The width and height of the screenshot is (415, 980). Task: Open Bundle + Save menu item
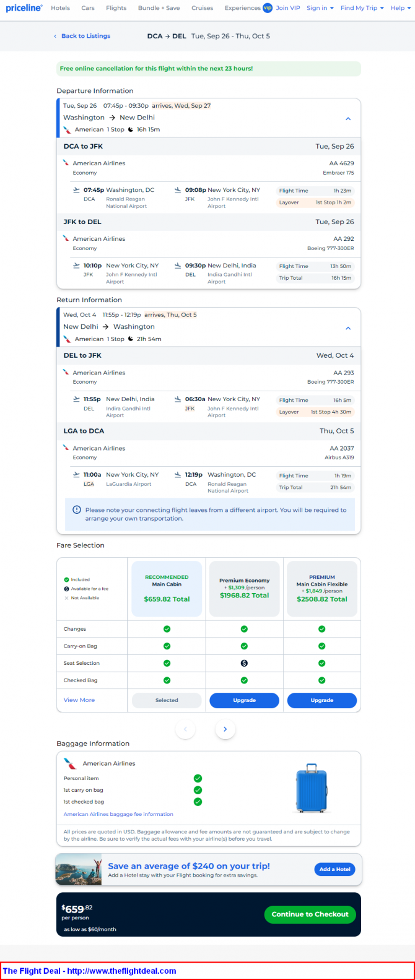(159, 8)
